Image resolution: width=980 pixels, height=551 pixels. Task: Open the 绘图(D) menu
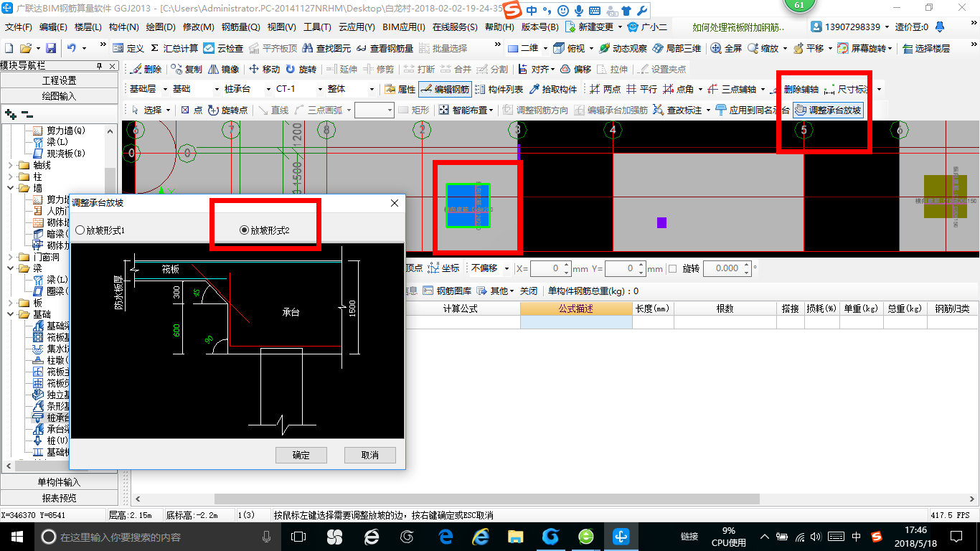pyautogui.click(x=160, y=27)
